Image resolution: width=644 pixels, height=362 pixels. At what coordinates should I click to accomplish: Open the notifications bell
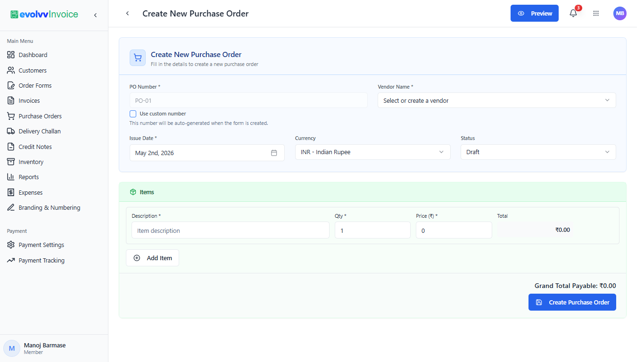click(x=573, y=14)
